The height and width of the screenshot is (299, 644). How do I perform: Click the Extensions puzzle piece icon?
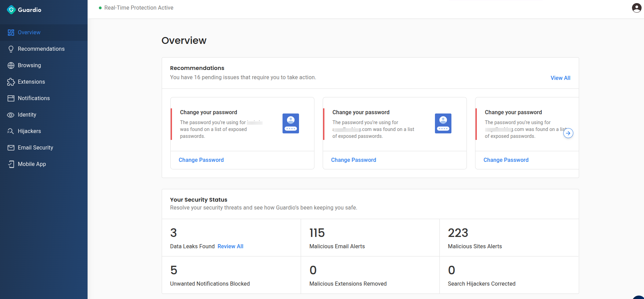(x=11, y=82)
